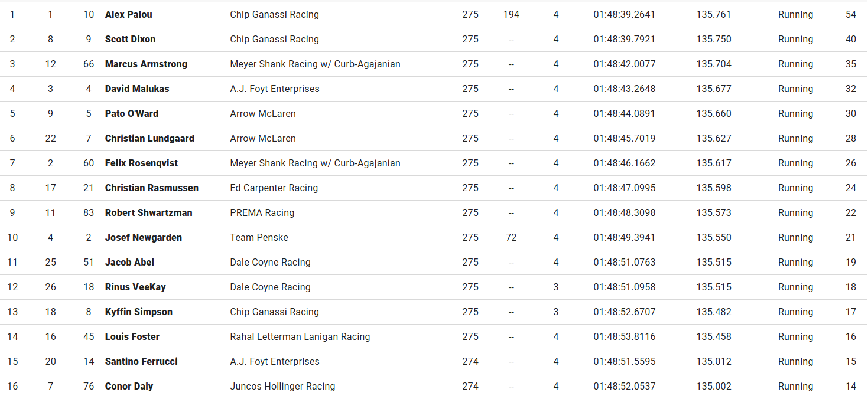Open Conor Daly's driver entry

click(129, 387)
